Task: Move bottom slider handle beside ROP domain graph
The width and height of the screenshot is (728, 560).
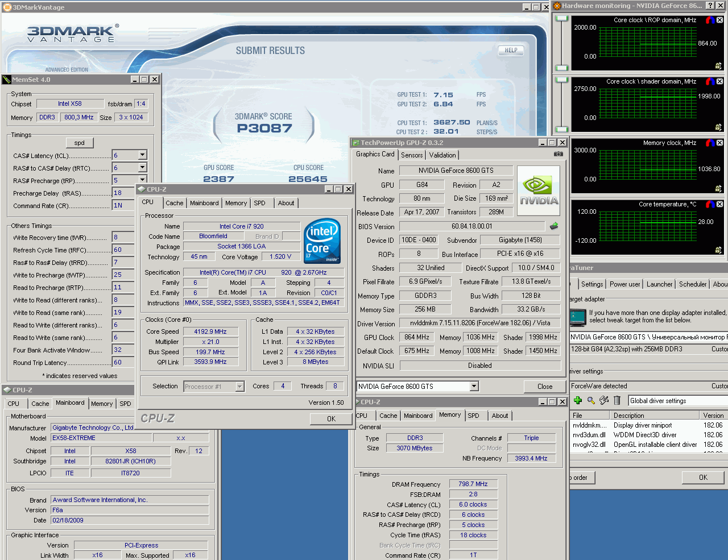Action: tap(562, 68)
